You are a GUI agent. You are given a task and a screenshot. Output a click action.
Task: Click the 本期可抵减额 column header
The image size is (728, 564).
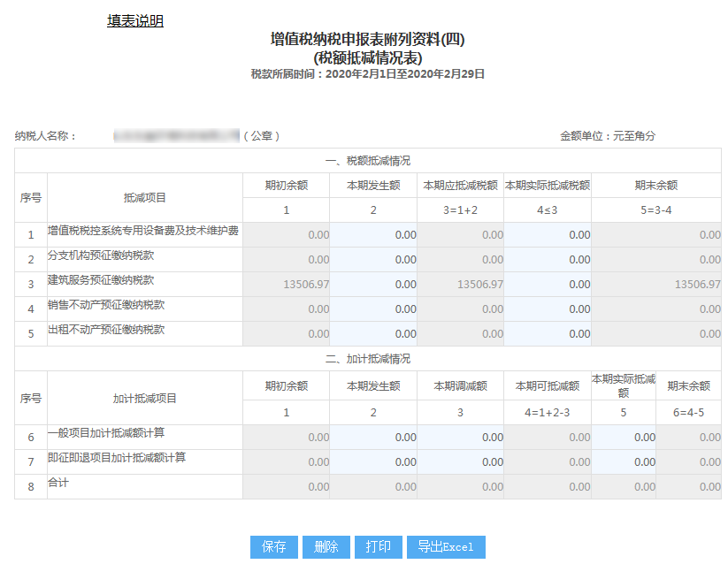548,386
